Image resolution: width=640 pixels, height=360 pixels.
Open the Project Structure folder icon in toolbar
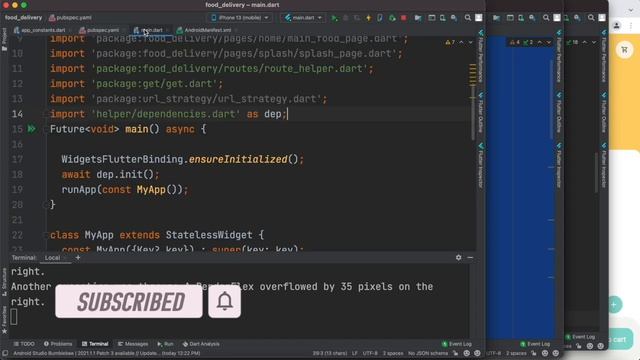[x=418, y=18]
